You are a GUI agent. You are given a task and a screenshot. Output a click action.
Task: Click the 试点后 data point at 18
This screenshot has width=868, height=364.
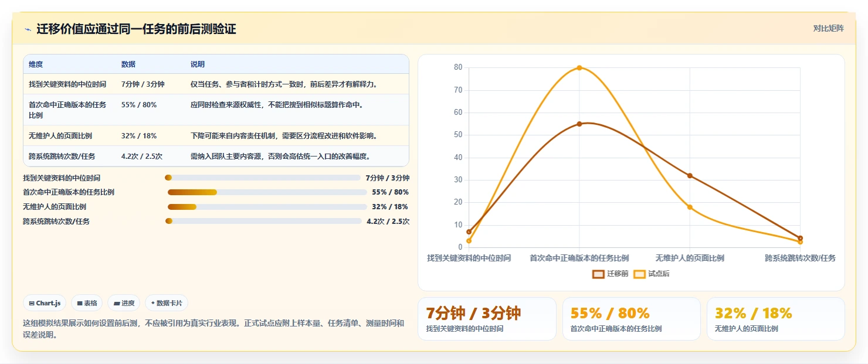point(690,207)
